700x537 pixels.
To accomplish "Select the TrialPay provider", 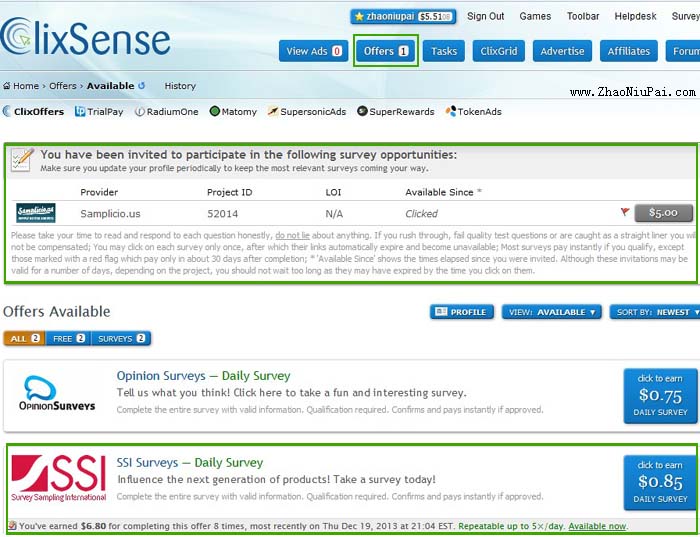I will [99, 112].
